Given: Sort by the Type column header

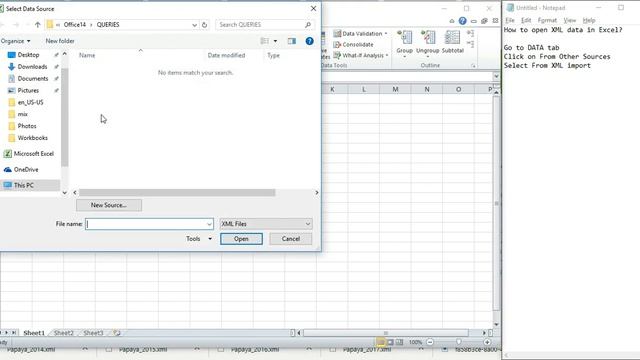Looking at the screenshot, I should click(x=273, y=55).
